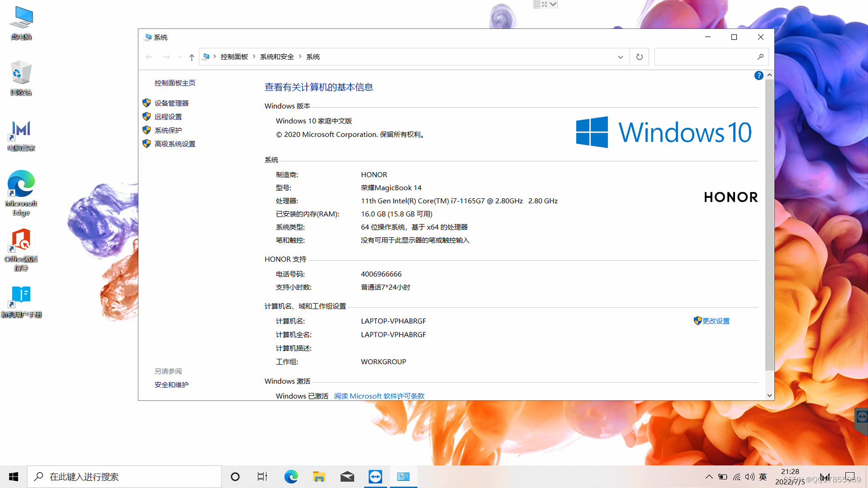Expand the chevron after 控制面板 breadcrumb
The image size is (868, 488).
254,57
